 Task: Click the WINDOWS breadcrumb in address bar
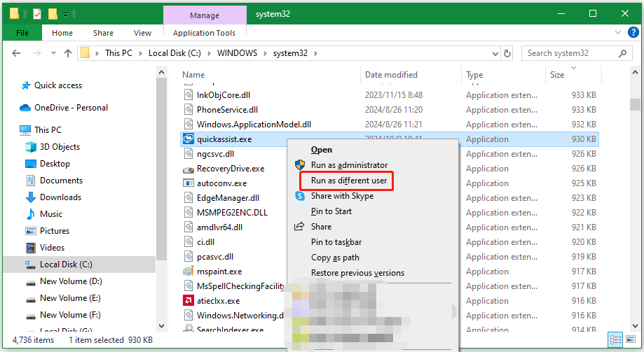point(236,53)
